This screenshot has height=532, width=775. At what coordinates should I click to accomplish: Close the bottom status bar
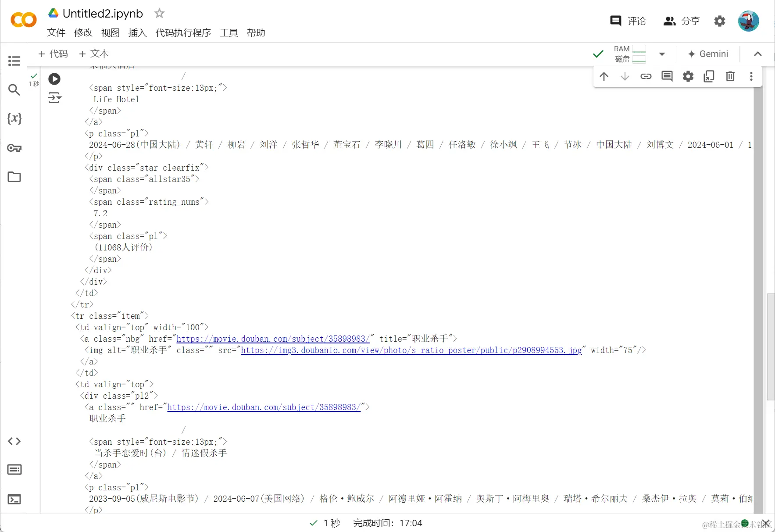(766, 523)
